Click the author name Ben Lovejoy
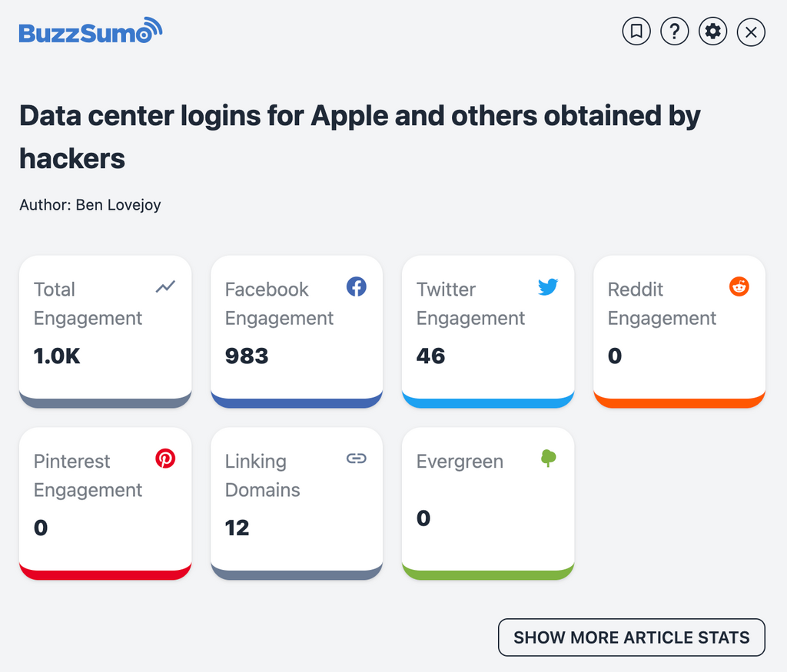The image size is (787, 672). click(118, 205)
